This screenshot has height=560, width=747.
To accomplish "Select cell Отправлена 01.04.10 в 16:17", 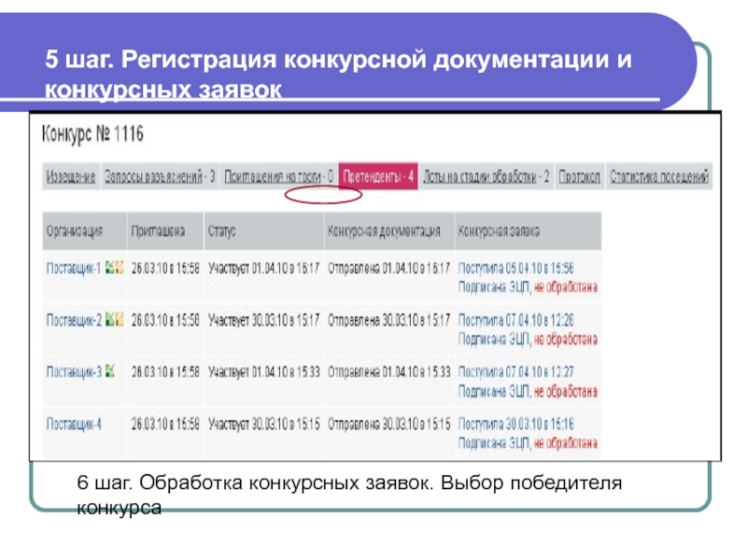I will coord(388,269).
